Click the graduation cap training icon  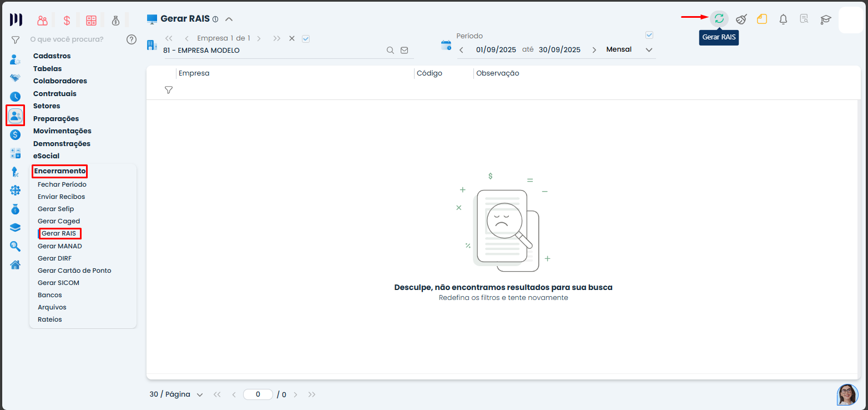pyautogui.click(x=825, y=19)
